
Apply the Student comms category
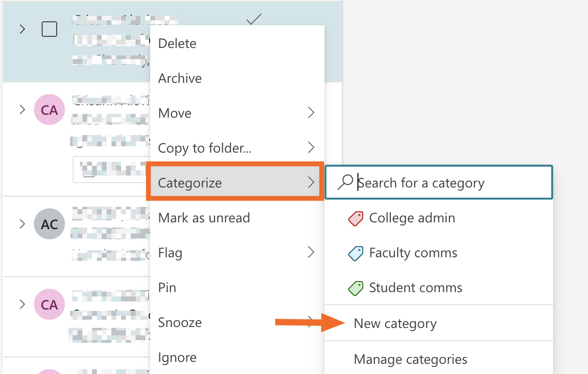439,288
